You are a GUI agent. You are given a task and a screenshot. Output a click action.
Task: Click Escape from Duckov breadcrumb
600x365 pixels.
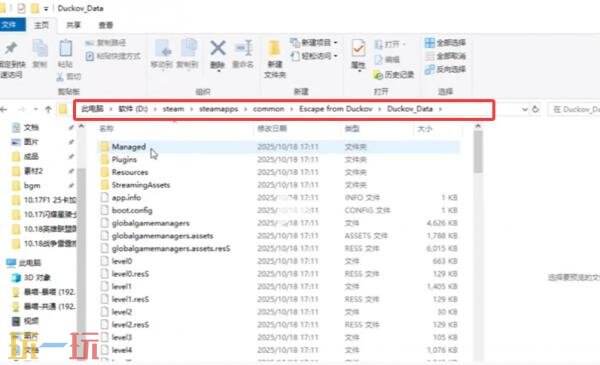pos(336,109)
